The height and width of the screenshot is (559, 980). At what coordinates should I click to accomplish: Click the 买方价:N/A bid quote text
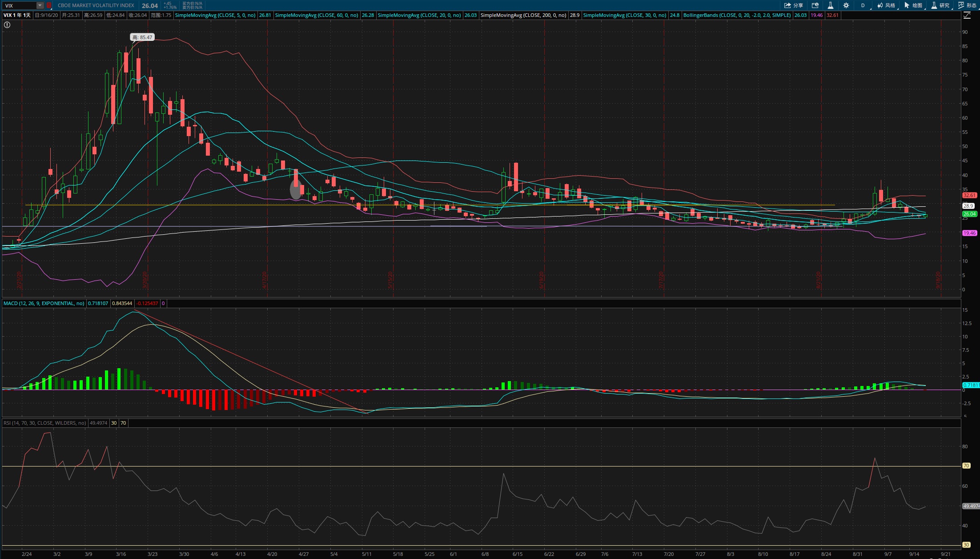(x=192, y=4)
